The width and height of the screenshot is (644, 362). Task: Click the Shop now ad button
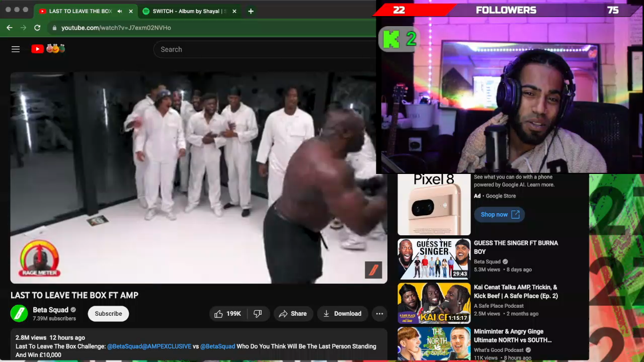pos(500,215)
